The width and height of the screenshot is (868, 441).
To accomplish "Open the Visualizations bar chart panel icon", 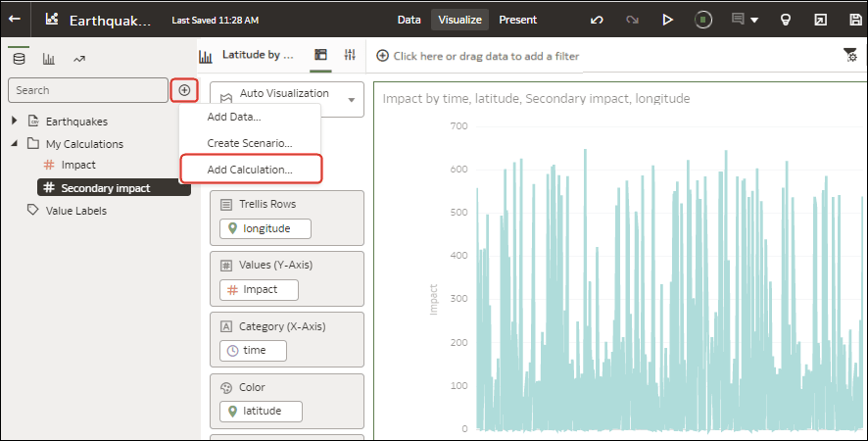I will 48,59.
